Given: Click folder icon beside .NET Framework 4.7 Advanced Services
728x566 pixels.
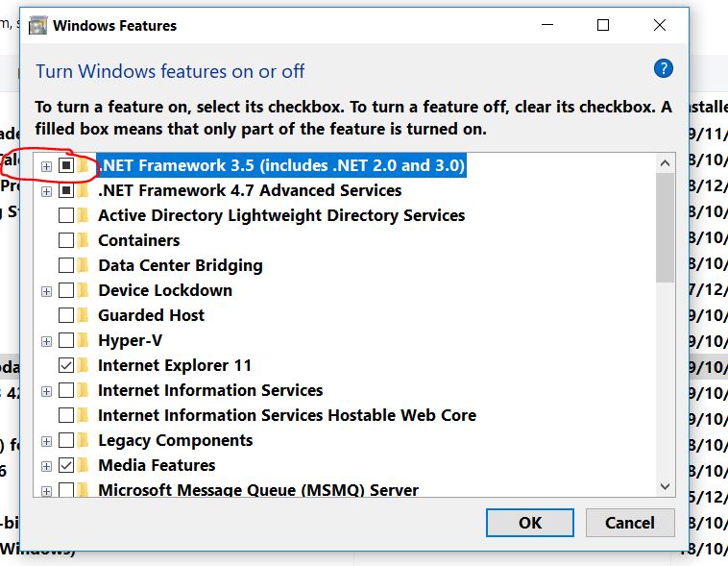Looking at the screenshot, I should click(84, 190).
